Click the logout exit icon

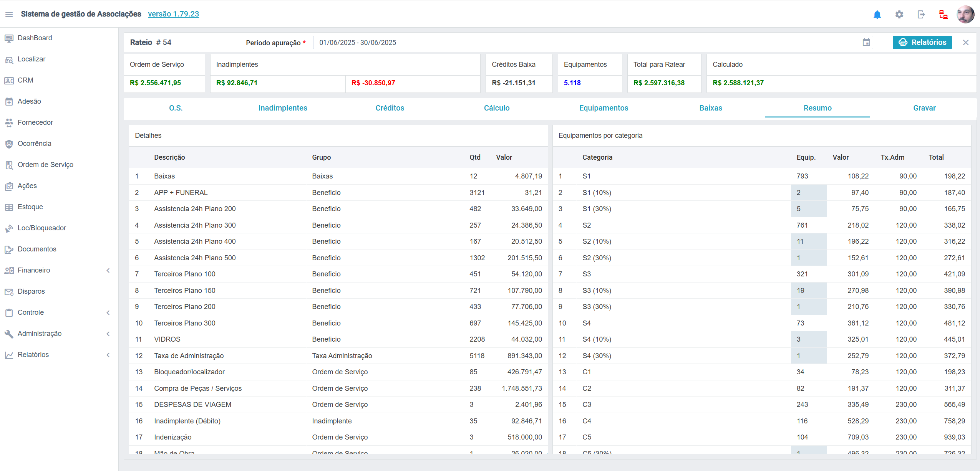pos(921,15)
